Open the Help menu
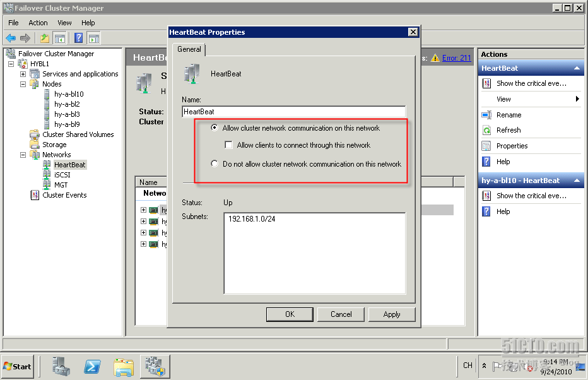Image resolution: width=588 pixels, height=380 pixels. point(88,23)
